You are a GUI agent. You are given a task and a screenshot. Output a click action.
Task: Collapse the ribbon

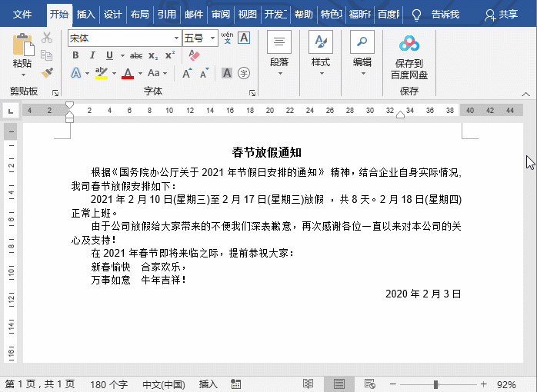point(525,94)
